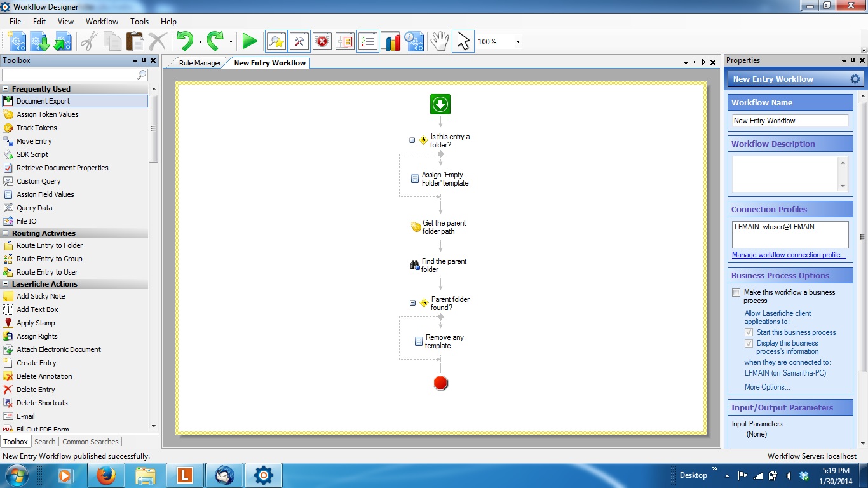Select the arrow pointer tool
This screenshot has width=868, height=488.
pos(463,41)
